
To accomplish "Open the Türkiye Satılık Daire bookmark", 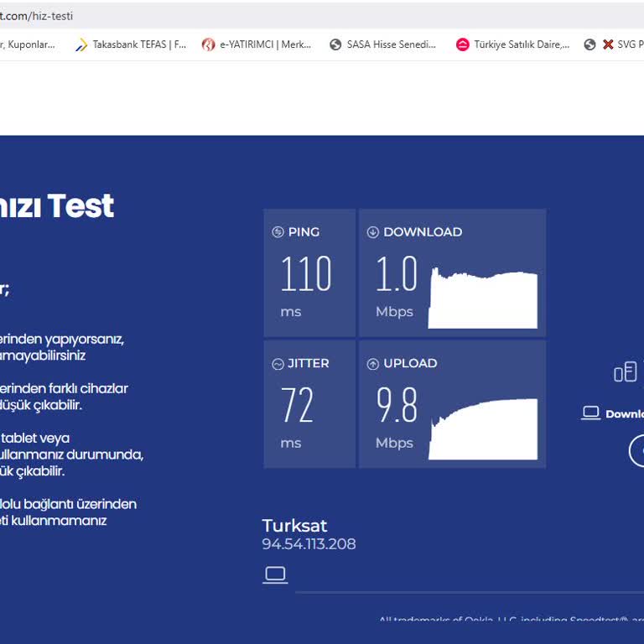I will click(x=513, y=44).
